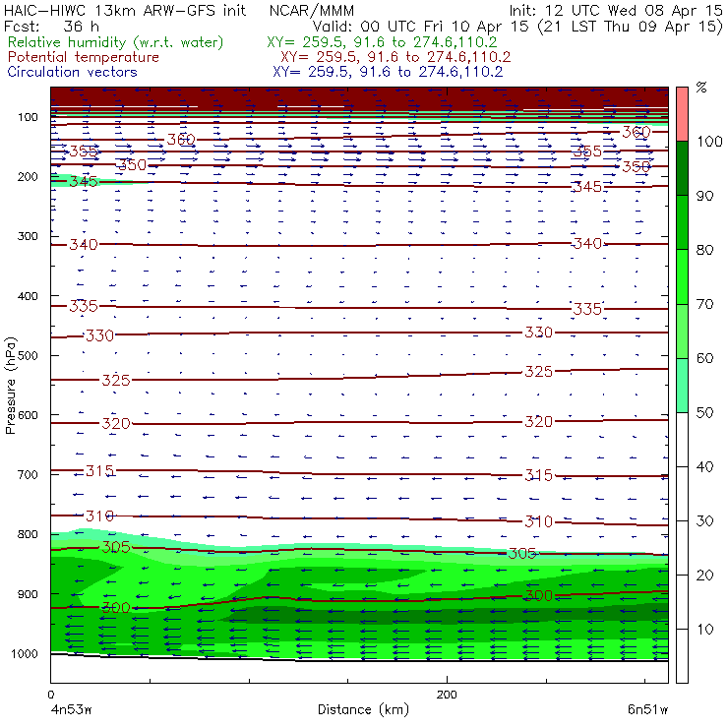Click the '300' pressure axis tick label
This screenshot has width=728, height=728.
pos(28,236)
